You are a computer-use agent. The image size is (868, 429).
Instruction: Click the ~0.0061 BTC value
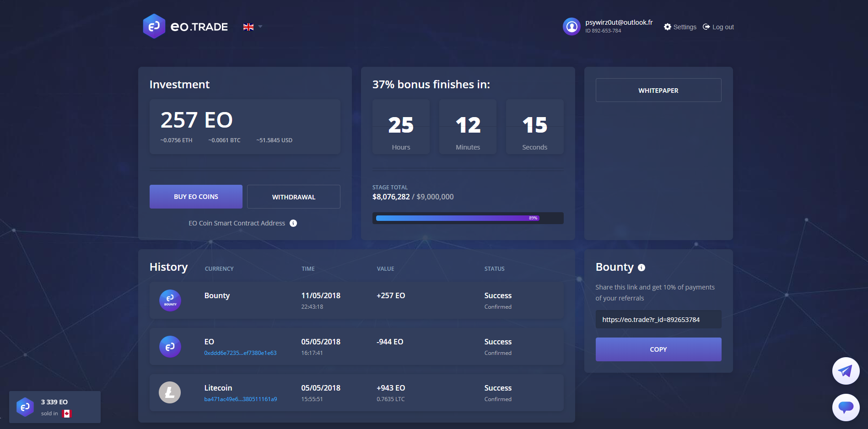point(224,140)
